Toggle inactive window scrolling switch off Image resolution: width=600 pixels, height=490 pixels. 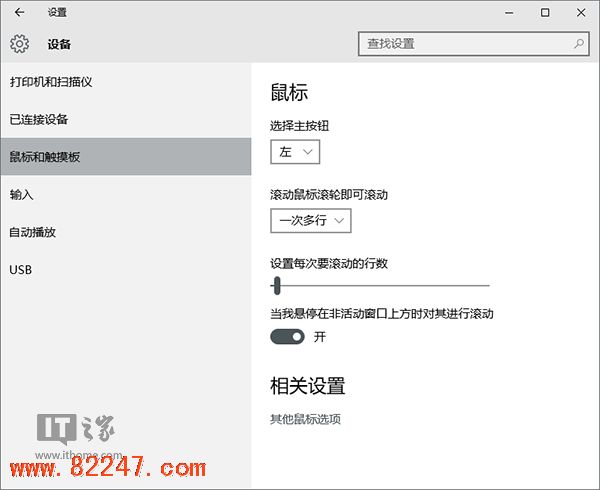(287, 337)
